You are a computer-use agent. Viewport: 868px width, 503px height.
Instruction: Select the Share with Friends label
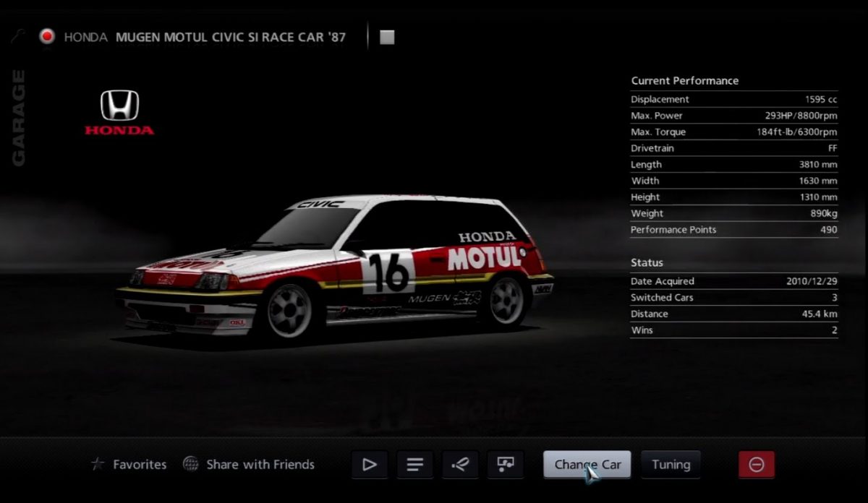pyautogui.click(x=260, y=465)
